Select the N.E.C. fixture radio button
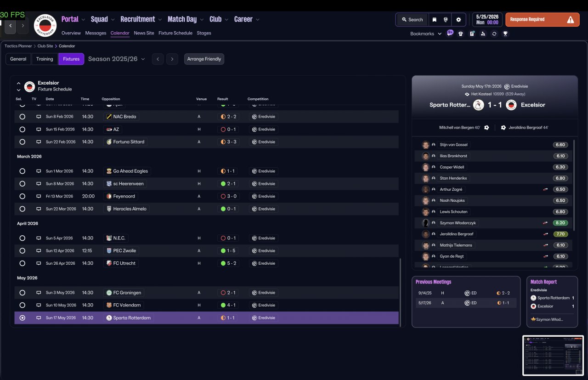This screenshot has width=588, height=380. click(x=22, y=238)
